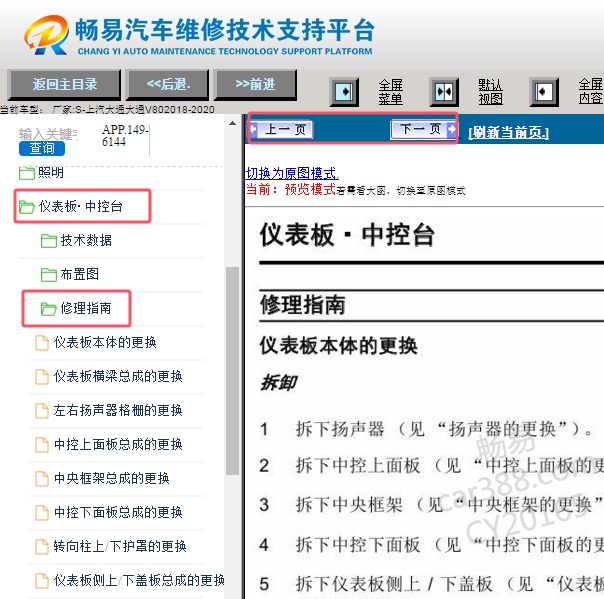Click the 仪表板·中控台 page heading
604x599 pixels.
click(x=347, y=235)
